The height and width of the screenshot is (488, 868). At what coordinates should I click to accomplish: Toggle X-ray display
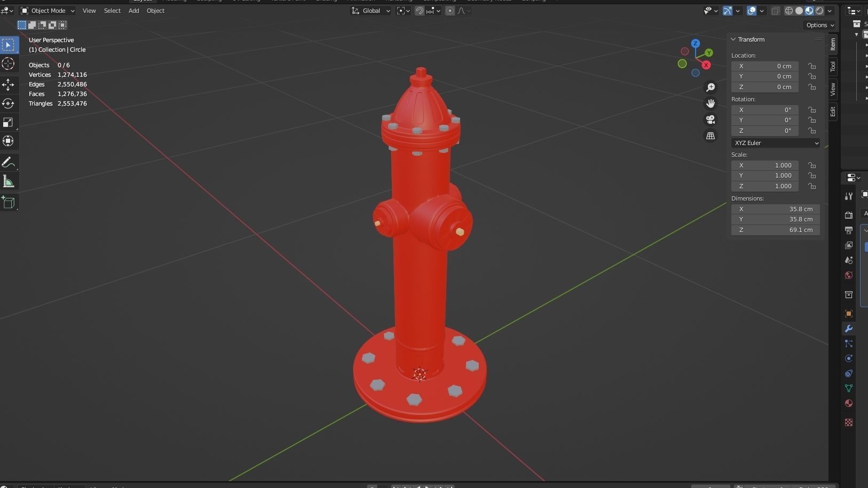[776, 11]
